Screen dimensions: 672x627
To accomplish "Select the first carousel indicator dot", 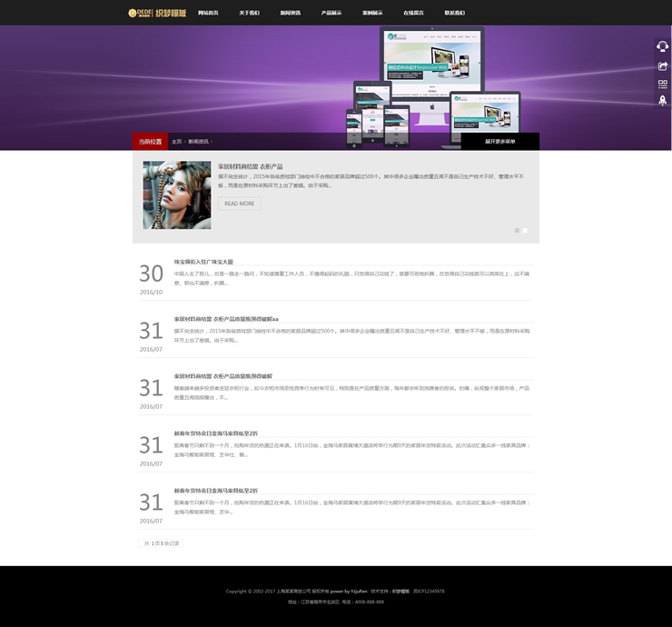I will tap(517, 231).
